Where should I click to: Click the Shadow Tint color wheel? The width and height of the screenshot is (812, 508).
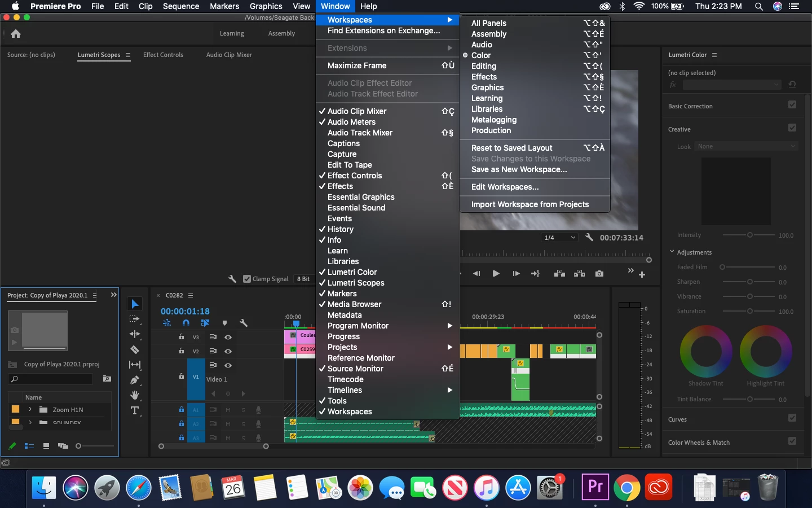pos(705,351)
